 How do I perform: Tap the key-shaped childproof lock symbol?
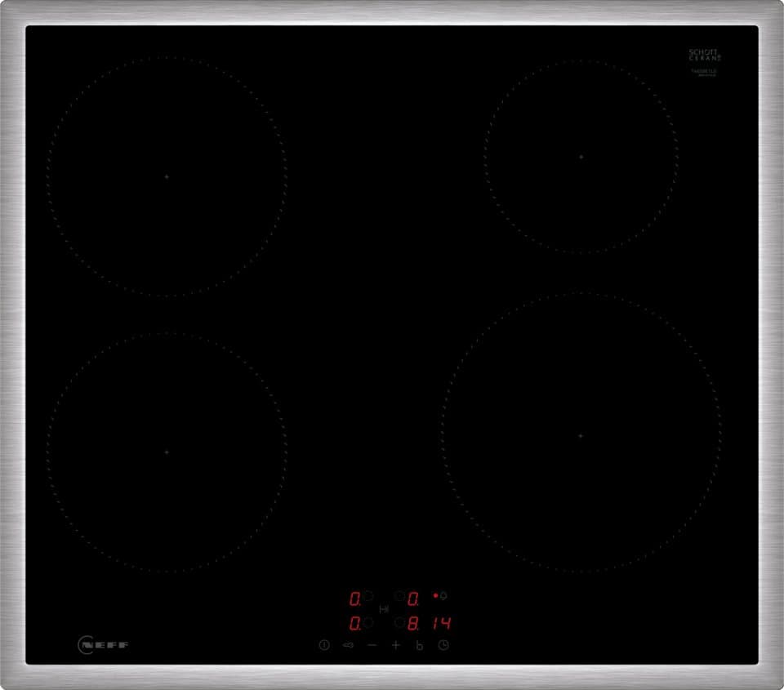pos(348,645)
